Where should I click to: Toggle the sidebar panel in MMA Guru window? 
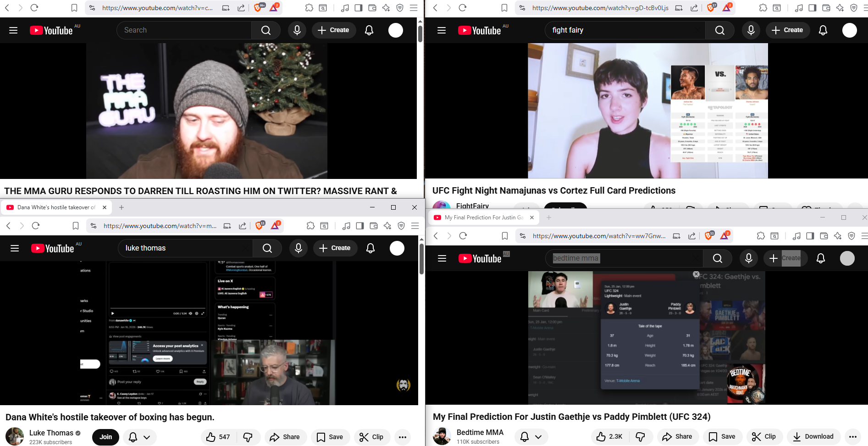point(359,8)
